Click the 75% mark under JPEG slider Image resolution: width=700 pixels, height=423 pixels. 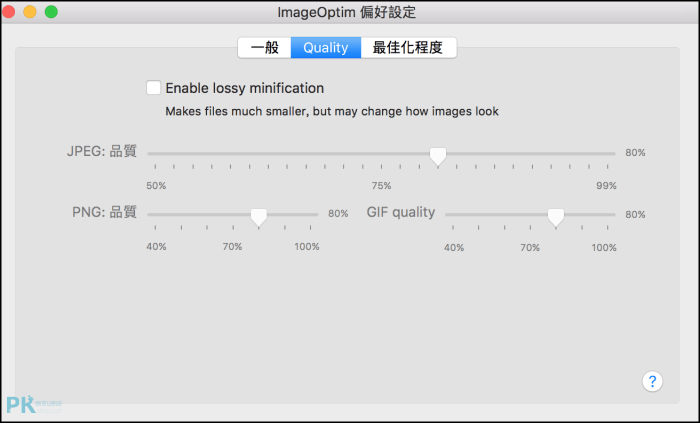pos(382,186)
